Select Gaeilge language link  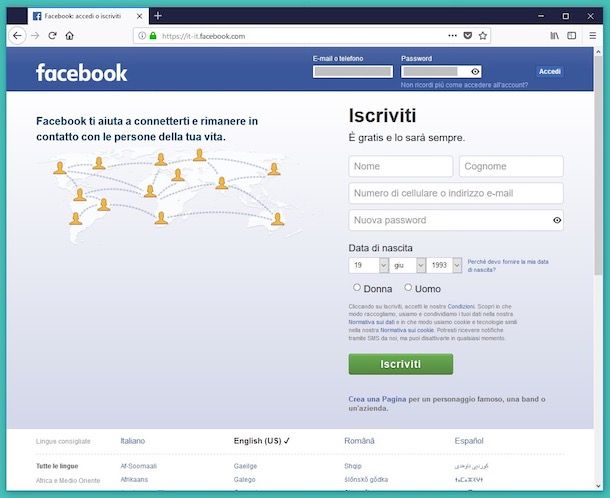(x=245, y=466)
